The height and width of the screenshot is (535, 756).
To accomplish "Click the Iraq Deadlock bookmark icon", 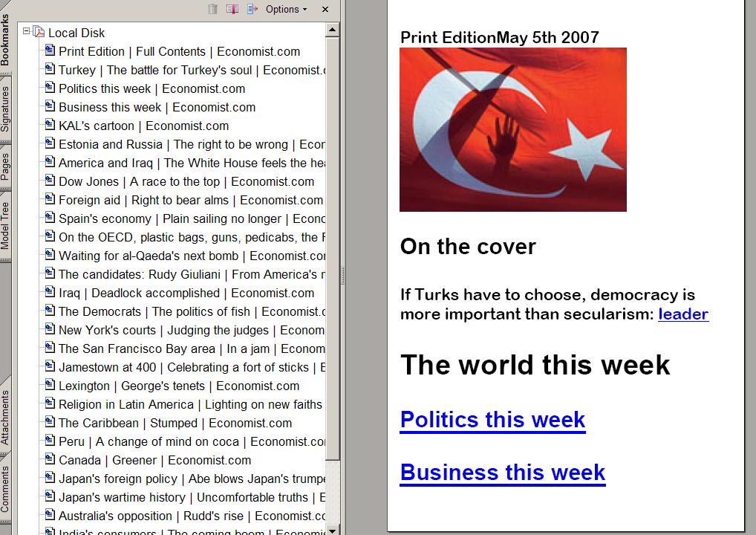I will point(50,292).
